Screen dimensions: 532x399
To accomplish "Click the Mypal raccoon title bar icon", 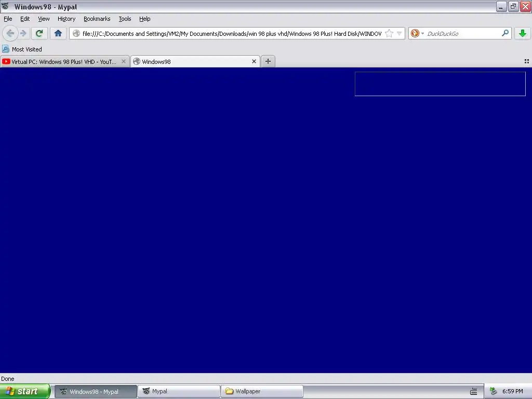I will tap(5, 6).
